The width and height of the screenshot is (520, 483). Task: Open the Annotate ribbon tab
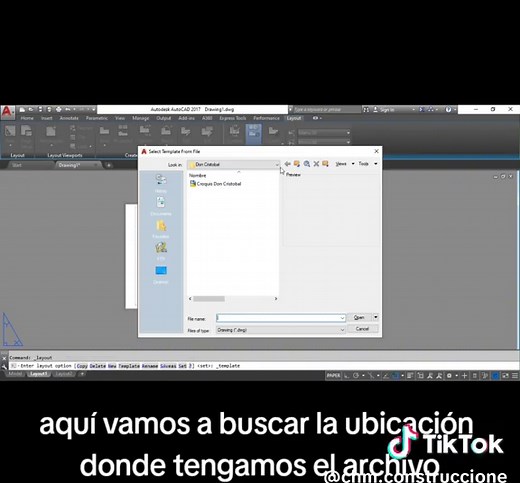69,118
